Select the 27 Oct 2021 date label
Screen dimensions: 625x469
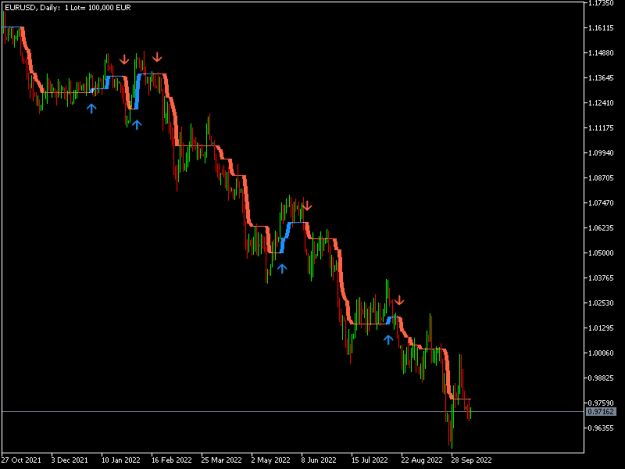click(21, 460)
